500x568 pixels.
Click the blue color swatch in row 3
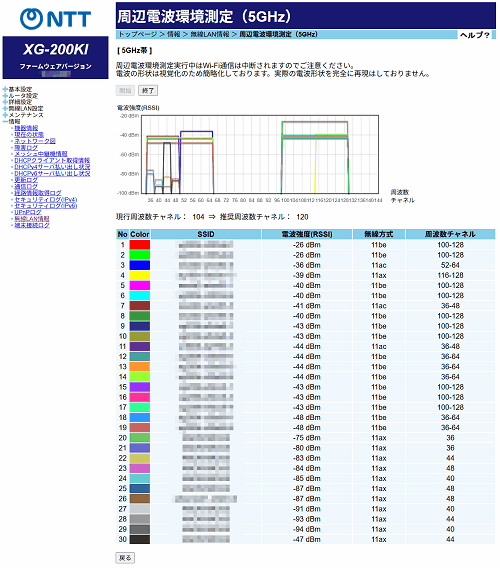click(140, 265)
